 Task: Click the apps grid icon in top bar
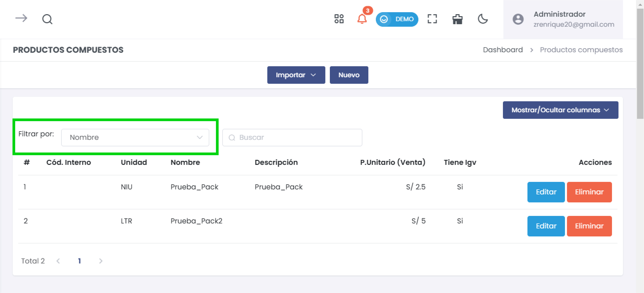point(339,19)
